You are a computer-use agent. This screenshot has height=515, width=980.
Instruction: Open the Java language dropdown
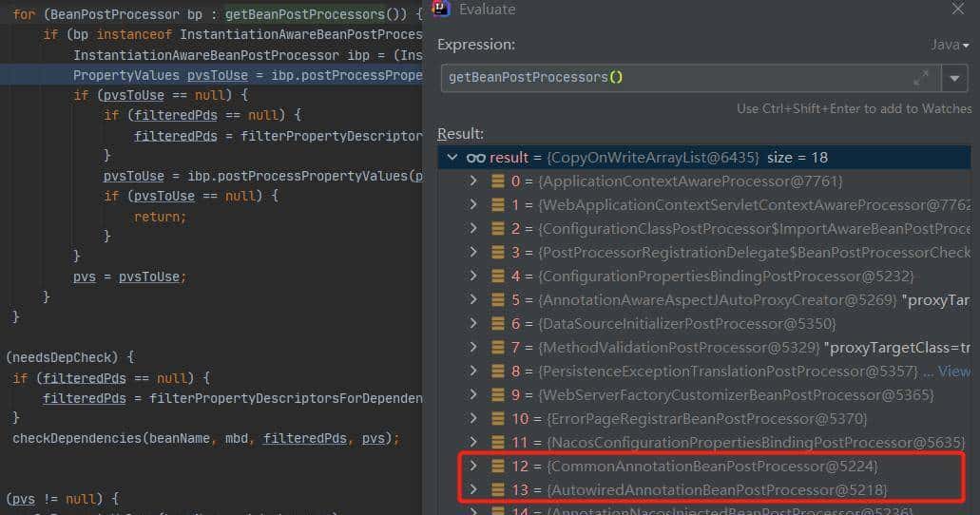950,45
